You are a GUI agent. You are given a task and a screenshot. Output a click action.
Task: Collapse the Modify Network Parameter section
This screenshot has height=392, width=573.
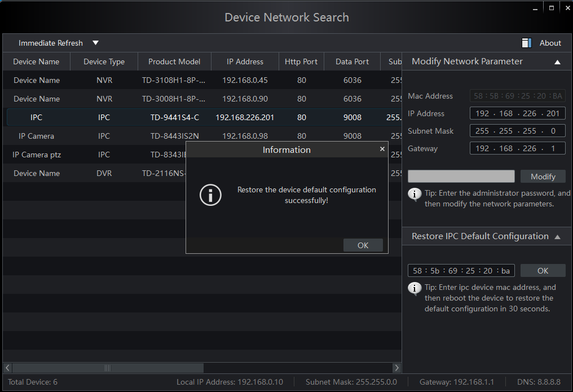pos(557,62)
